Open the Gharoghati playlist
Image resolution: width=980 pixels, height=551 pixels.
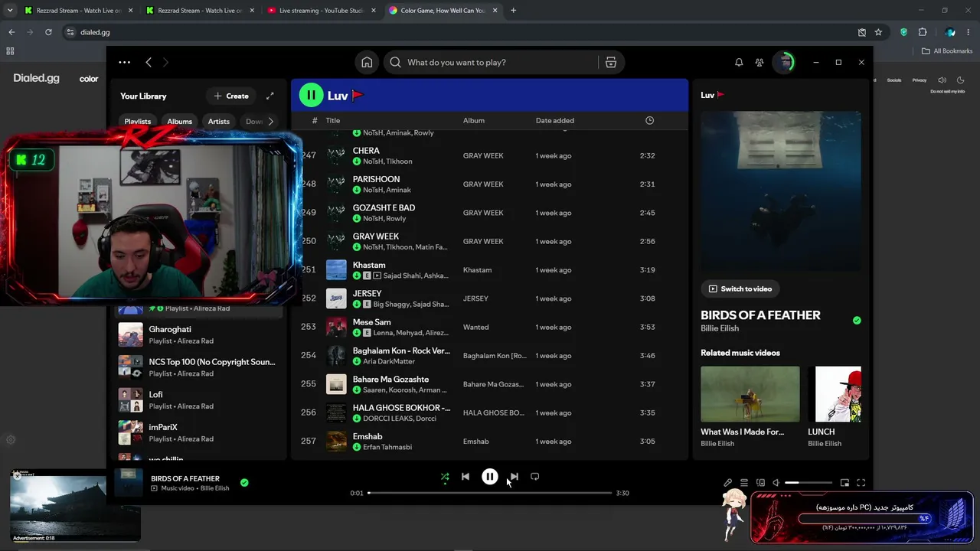[198, 334]
